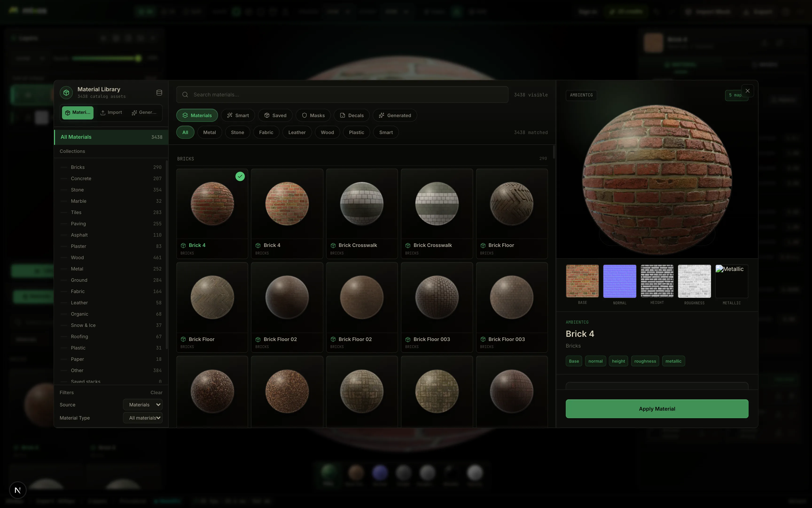
Task: Open the Masks tab
Action: coord(313,115)
